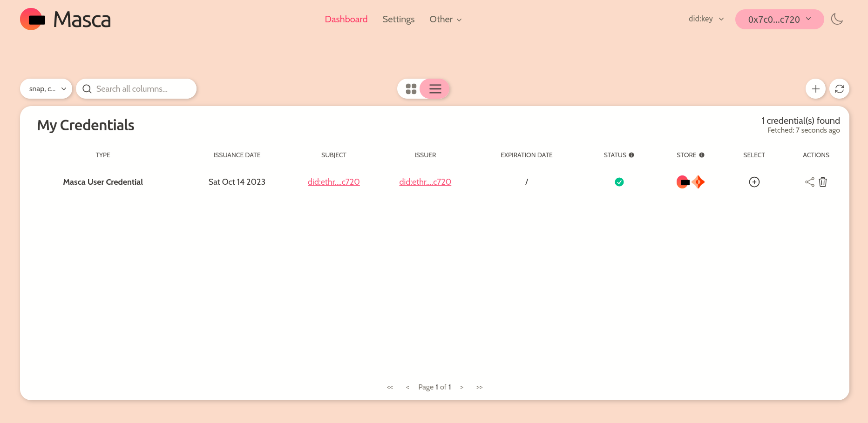Image resolution: width=868 pixels, height=423 pixels.
Task: Go to last page of results
Action: 480,387
